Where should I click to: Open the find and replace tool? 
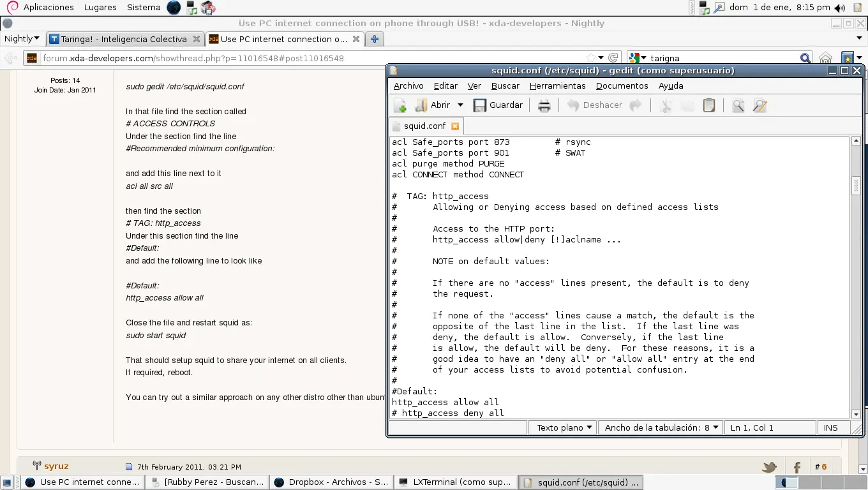tap(759, 105)
